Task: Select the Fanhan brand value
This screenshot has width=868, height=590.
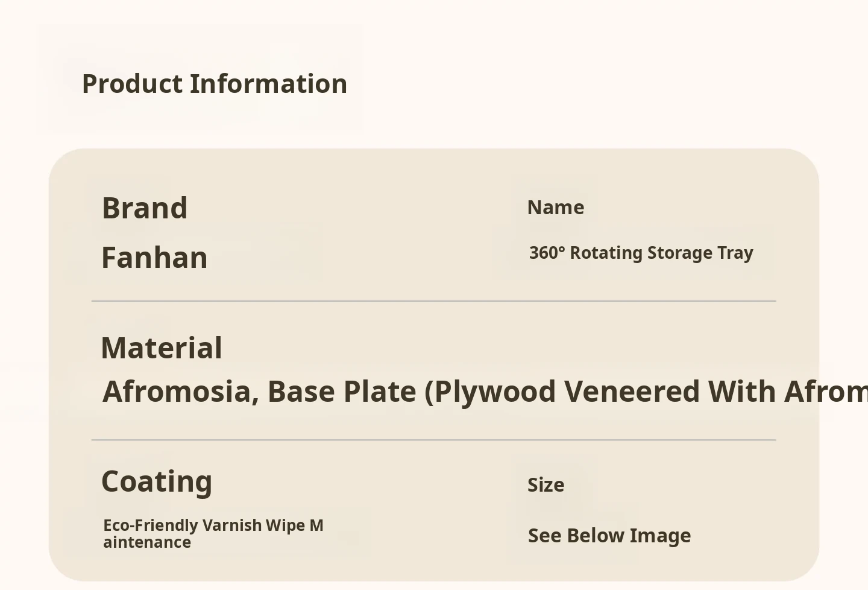Action: pos(154,258)
